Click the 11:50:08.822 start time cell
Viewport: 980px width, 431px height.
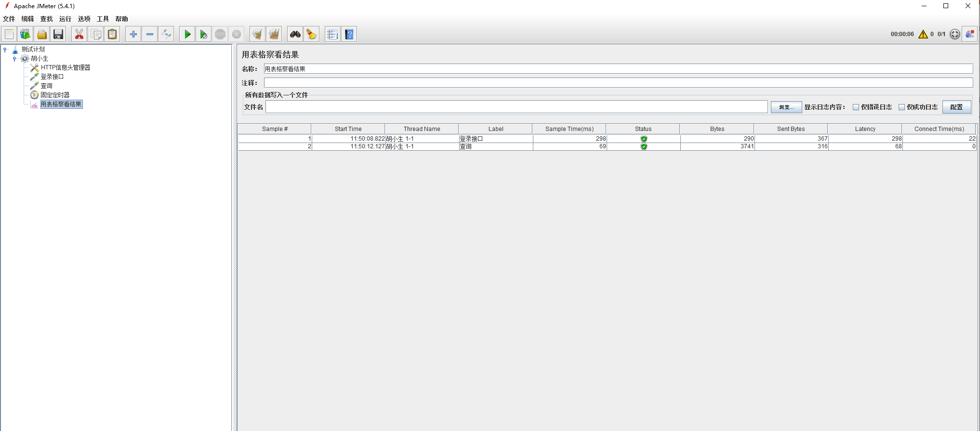348,139
